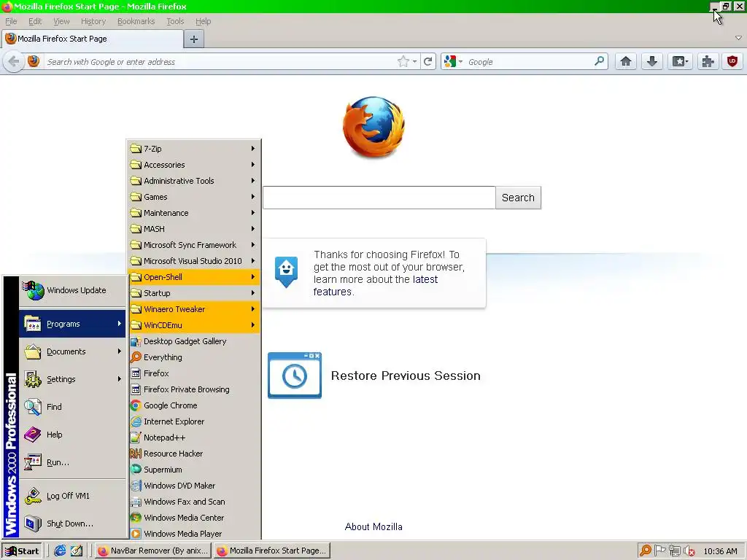Open Desktop Gadget Gallery entry
The image size is (747, 560).
[x=194, y=341]
